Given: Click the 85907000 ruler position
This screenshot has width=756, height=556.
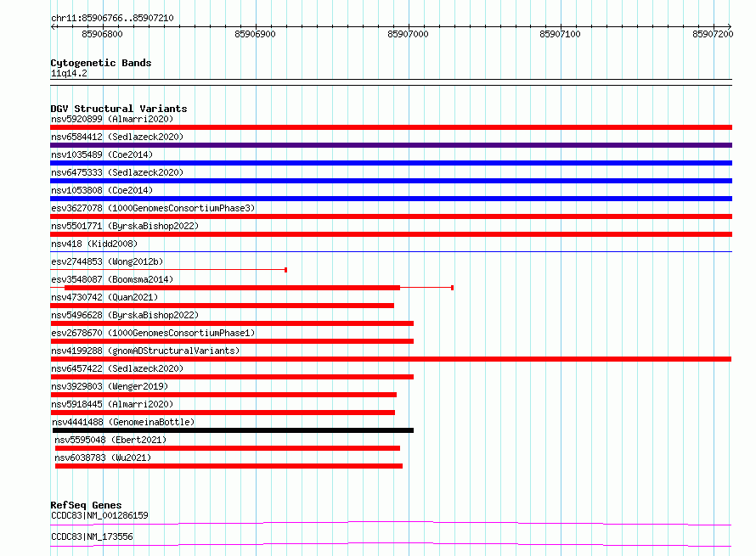Looking at the screenshot, I should pos(408,34).
